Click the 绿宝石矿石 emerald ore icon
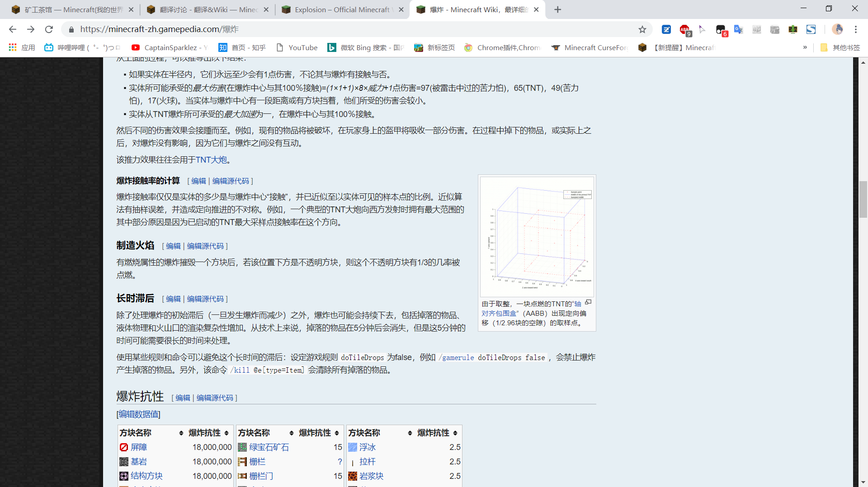Image resolution: width=868 pixels, height=487 pixels. [242, 447]
